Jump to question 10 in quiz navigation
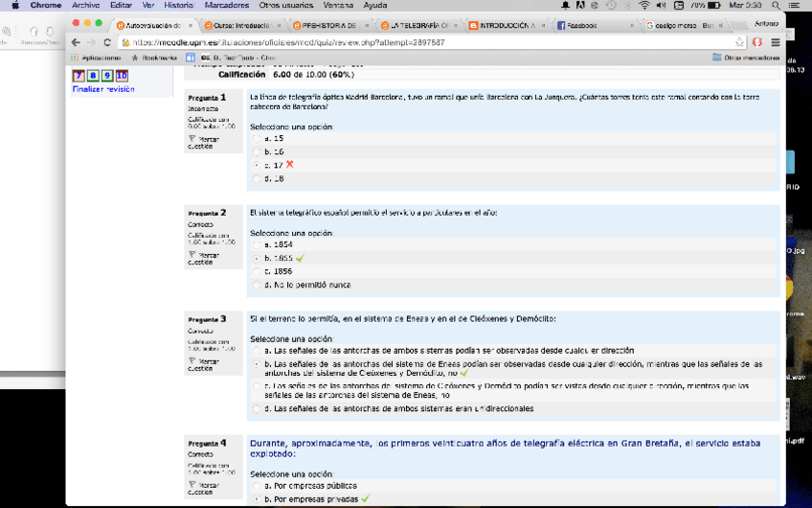The image size is (812, 508). (122, 76)
